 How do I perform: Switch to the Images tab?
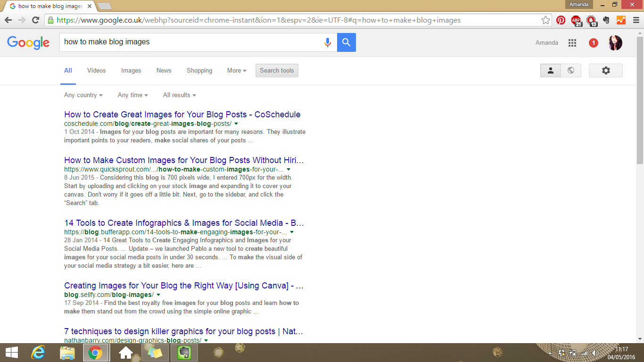[x=131, y=71]
